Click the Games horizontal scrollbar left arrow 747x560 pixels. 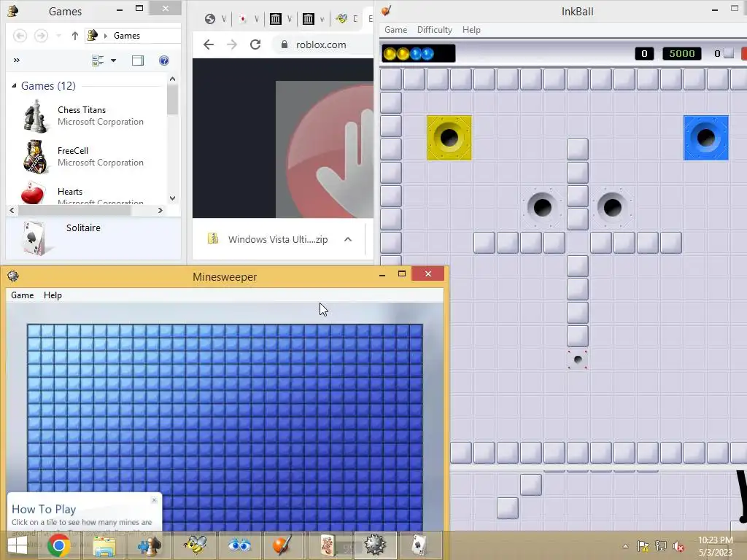[12, 210]
